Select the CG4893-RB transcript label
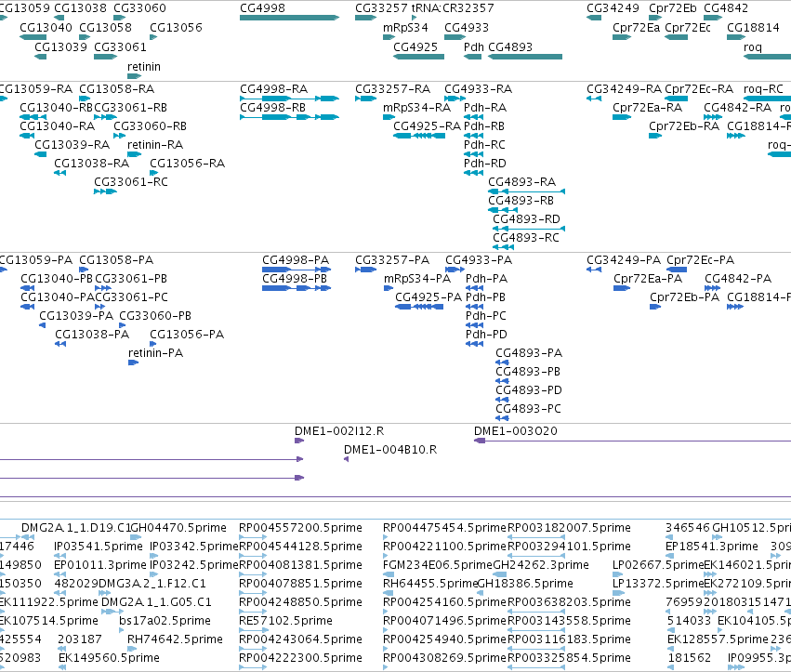This screenshot has height=672, width=791. [521, 201]
